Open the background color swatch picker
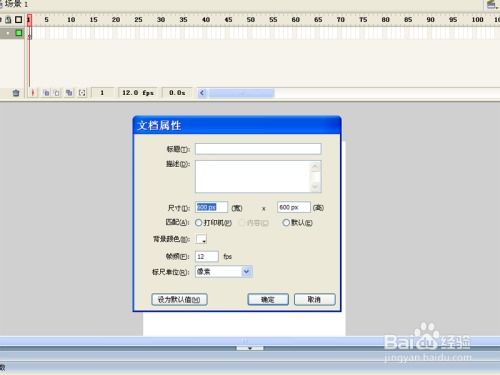The image size is (500, 375). click(x=201, y=239)
